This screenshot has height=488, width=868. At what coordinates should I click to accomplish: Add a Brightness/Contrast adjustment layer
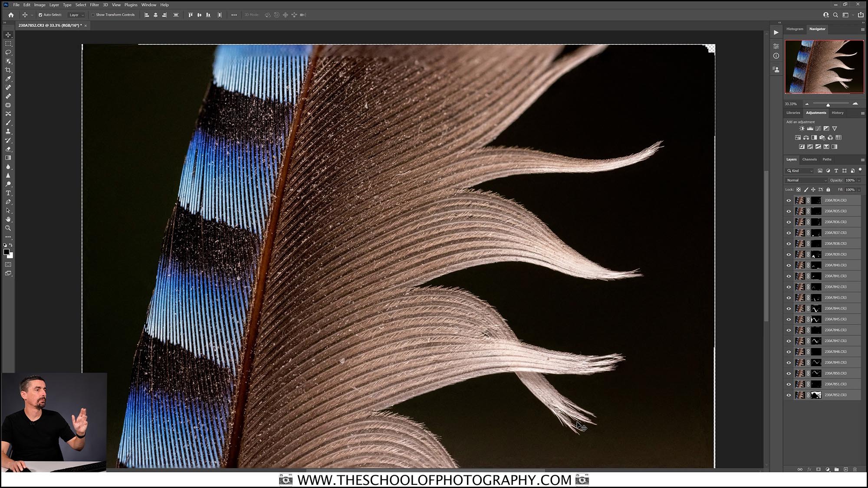pos(802,128)
